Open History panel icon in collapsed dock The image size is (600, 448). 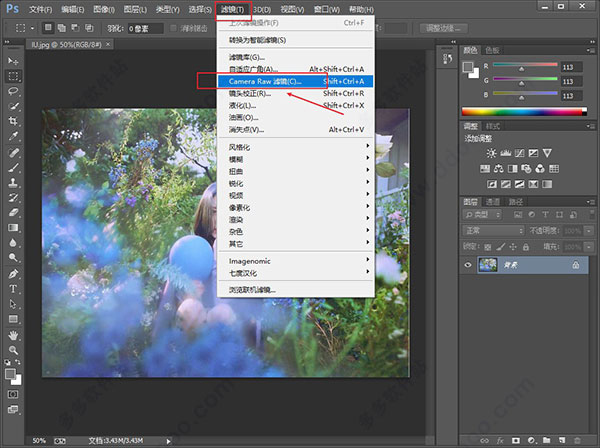coord(447,59)
